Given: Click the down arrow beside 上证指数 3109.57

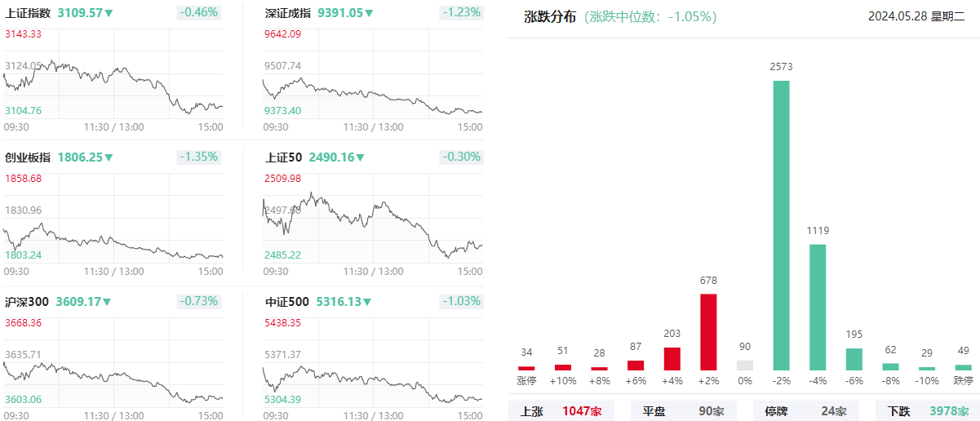Looking at the screenshot, I should click(x=109, y=14).
